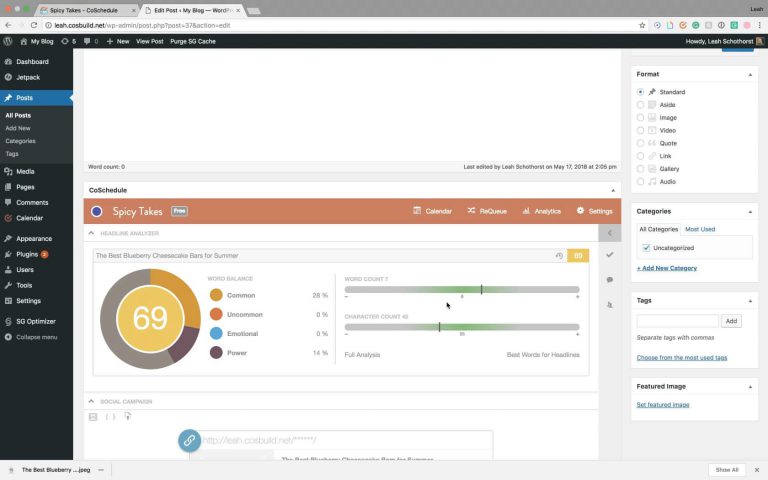Open the CoSchedule Calendar view
This screenshot has height=480, width=768.
[x=432, y=211]
